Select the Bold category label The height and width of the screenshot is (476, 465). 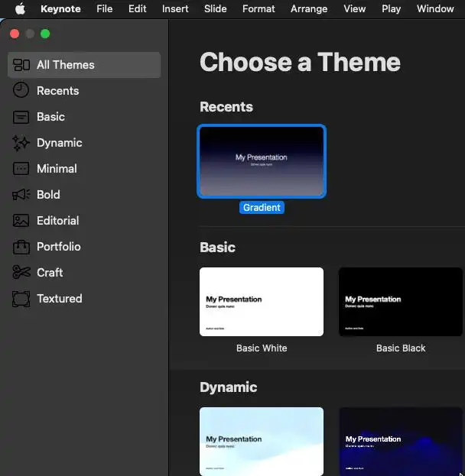[x=48, y=195]
